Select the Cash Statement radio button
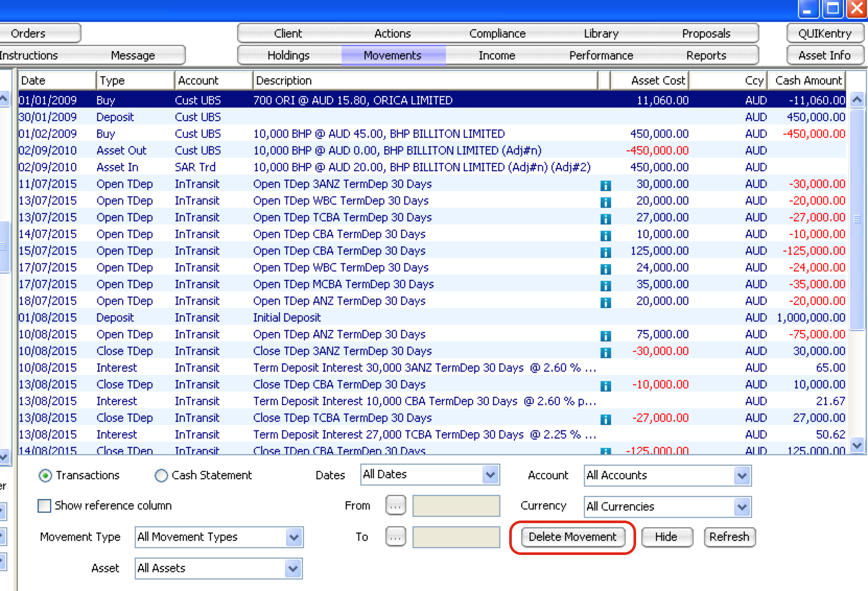The width and height of the screenshot is (868, 591). [161, 476]
